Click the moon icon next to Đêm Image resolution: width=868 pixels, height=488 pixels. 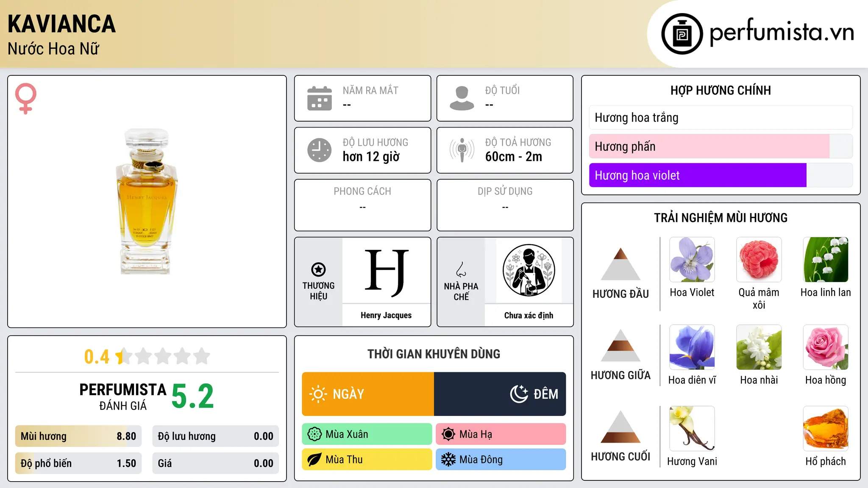point(519,394)
